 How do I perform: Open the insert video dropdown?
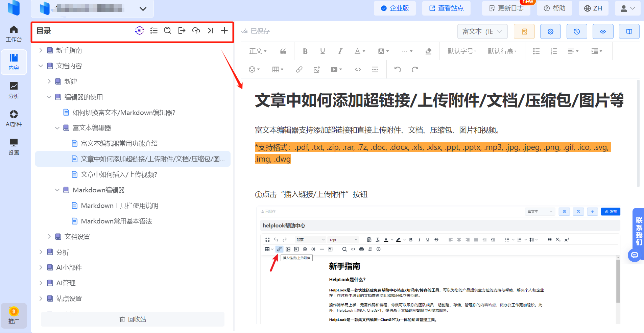(x=336, y=70)
